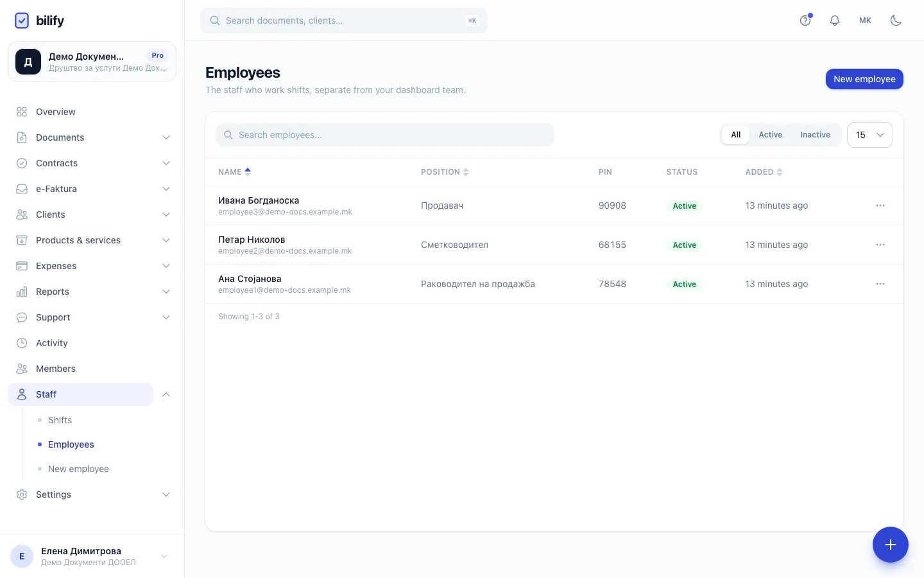924x578 pixels.
Task: Click the floating plus add button
Action: point(891,545)
